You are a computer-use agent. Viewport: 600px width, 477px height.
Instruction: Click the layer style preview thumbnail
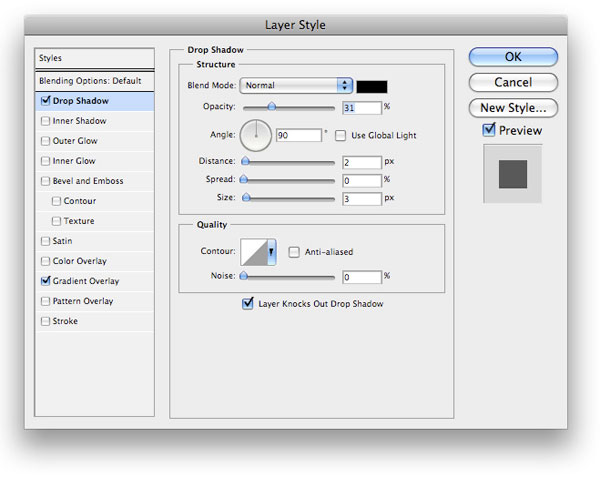pos(512,174)
